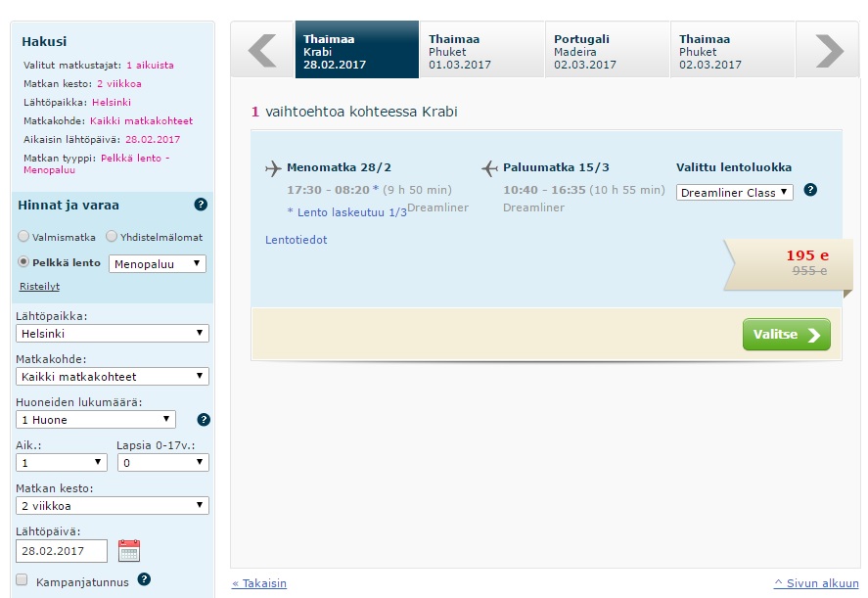Open the calendar date picker icon
This screenshot has height=598, width=868.
point(129,550)
